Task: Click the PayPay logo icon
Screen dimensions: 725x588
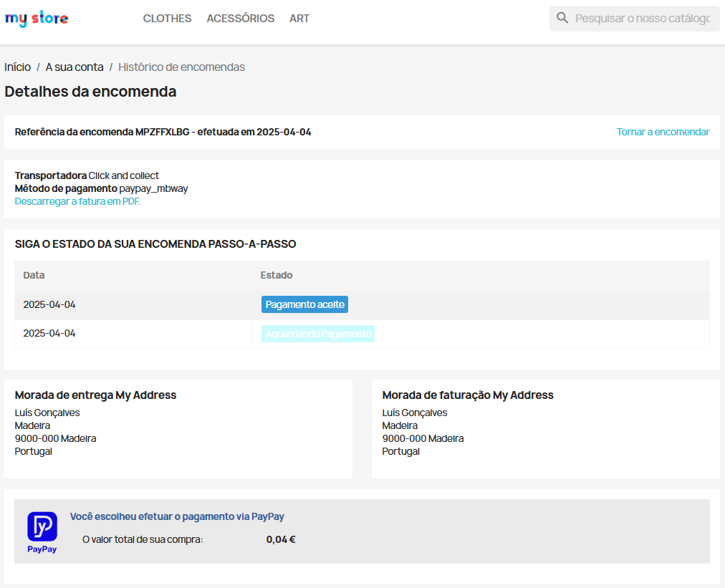Action: click(42, 527)
